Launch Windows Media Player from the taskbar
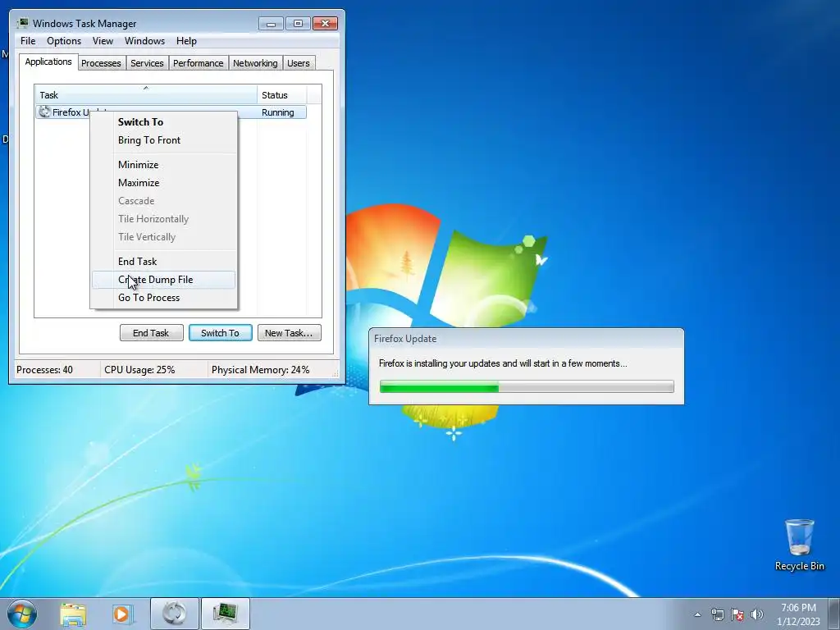This screenshot has height=630, width=840. click(x=121, y=614)
